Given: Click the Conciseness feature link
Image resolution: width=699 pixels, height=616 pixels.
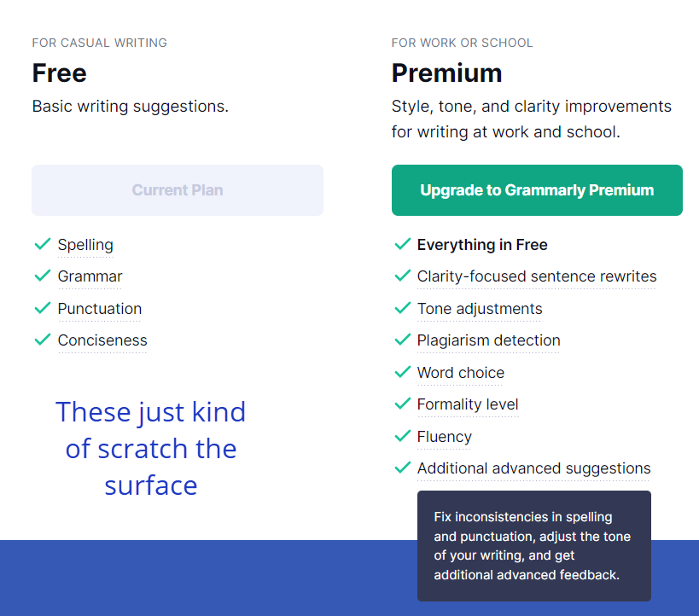Looking at the screenshot, I should click(x=102, y=340).
